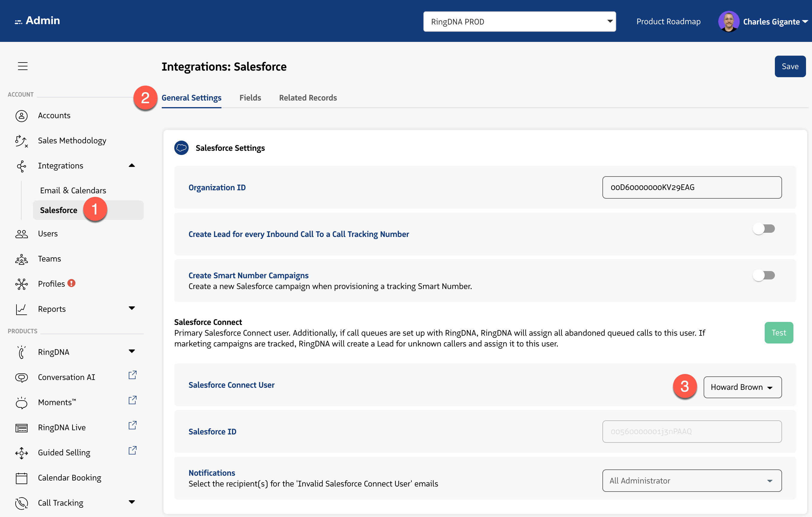Click the Salesforce cloud icon
Image resolution: width=812 pixels, height=517 pixels.
tap(181, 148)
